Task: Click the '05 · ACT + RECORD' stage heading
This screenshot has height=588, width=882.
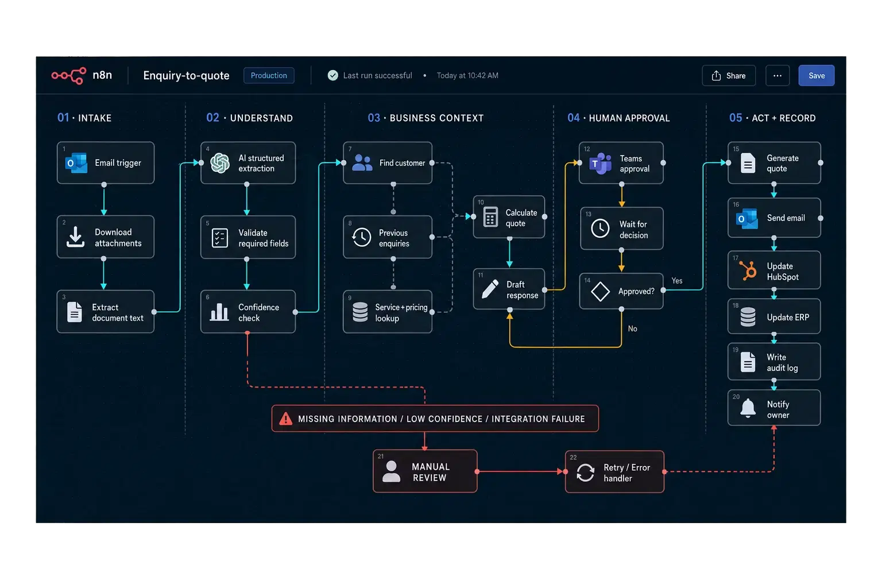Action: (772, 118)
